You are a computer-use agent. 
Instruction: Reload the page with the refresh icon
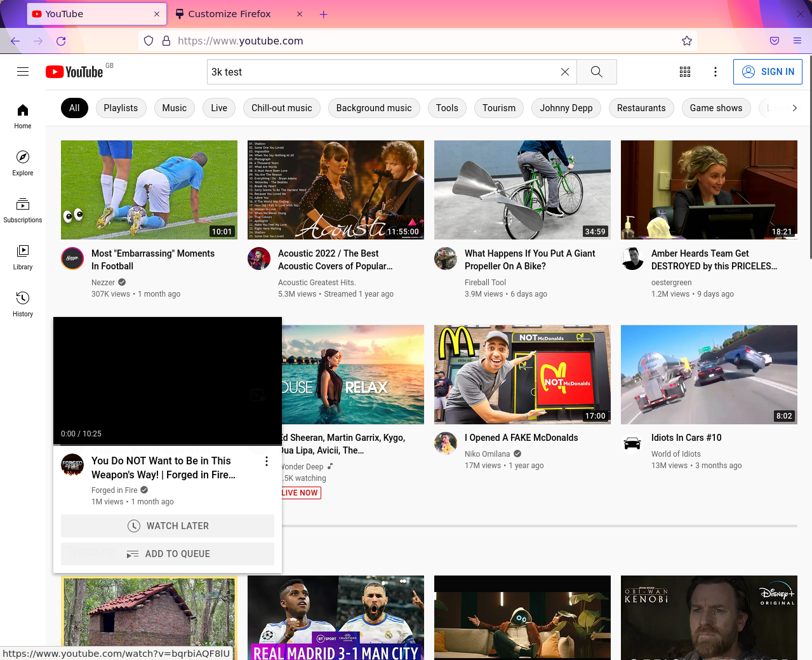pos(61,41)
